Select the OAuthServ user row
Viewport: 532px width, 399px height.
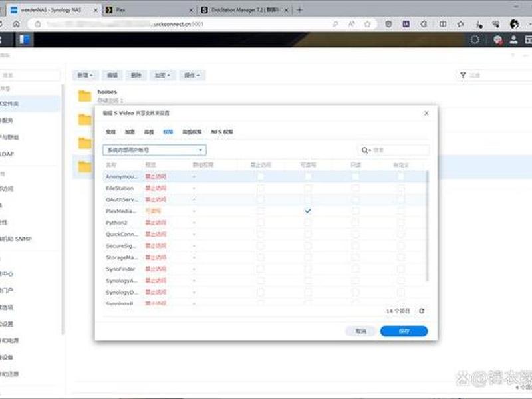tap(265, 199)
